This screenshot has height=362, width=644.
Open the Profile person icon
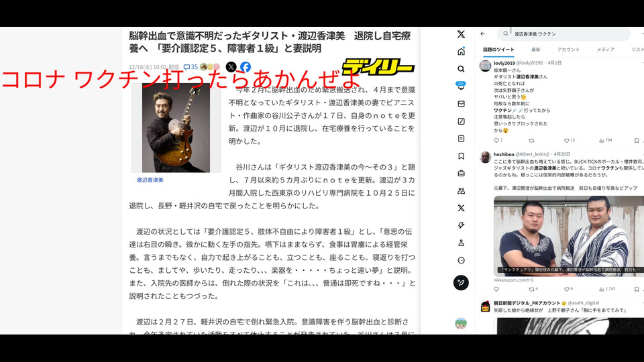461,243
